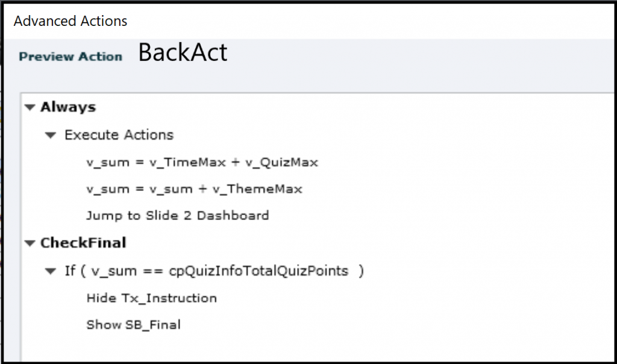Collapse the Always section triangle
617x364 pixels.
click(x=30, y=108)
